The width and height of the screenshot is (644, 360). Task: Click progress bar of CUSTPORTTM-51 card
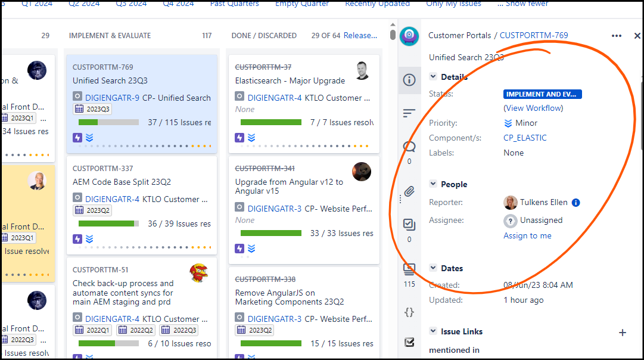[x=108, y=343]
